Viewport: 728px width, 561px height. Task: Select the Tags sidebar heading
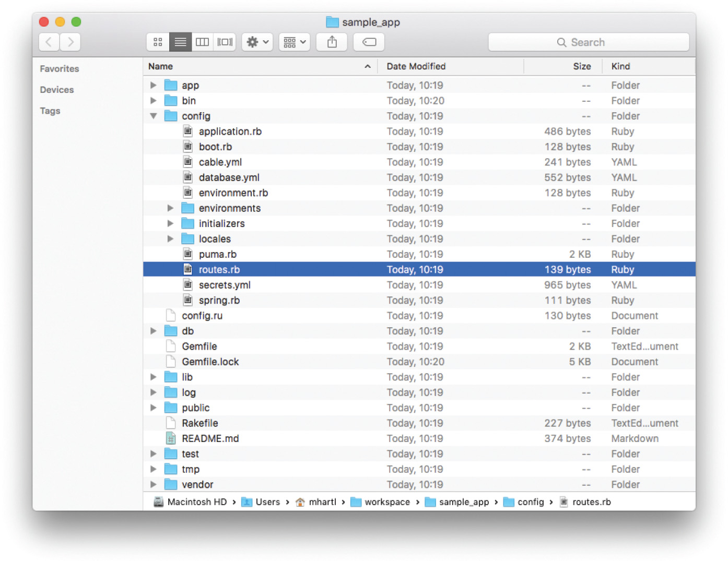point(50,111)
